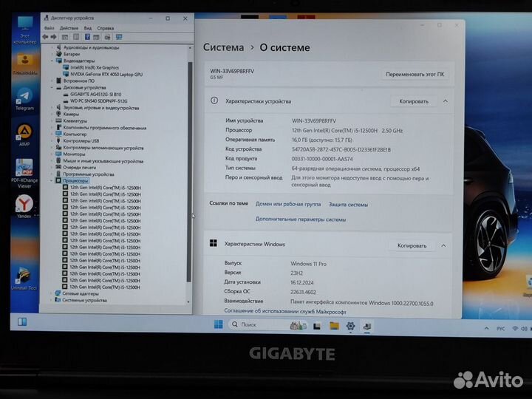The image size is (532, 399).
Task: Select the Клавиатуры category icon
Action: pyautogui.click(x=58, y=120)
